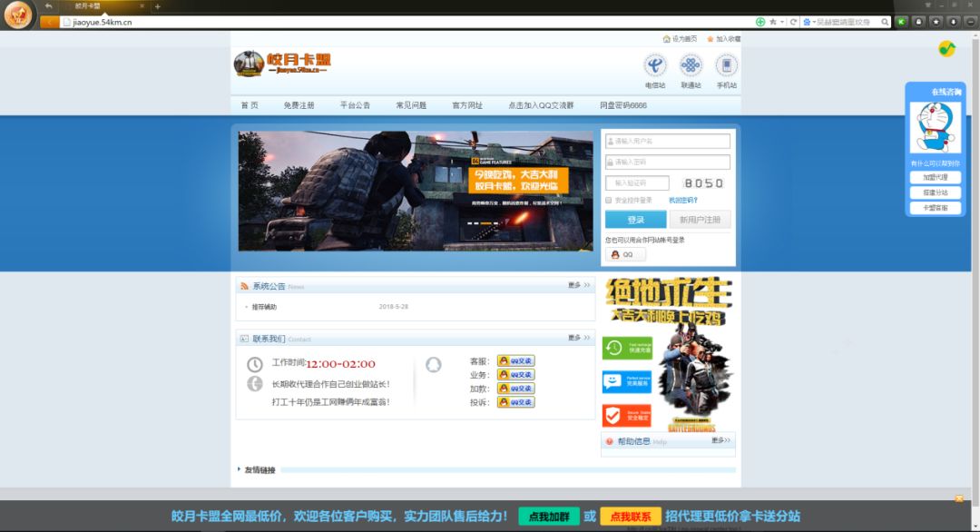Click the 输入验证码 captcha input field

(637, 183)
